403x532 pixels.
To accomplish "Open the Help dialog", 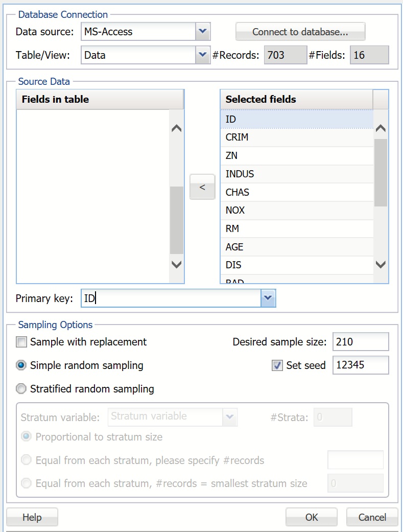I will click(x=32, y=517).
